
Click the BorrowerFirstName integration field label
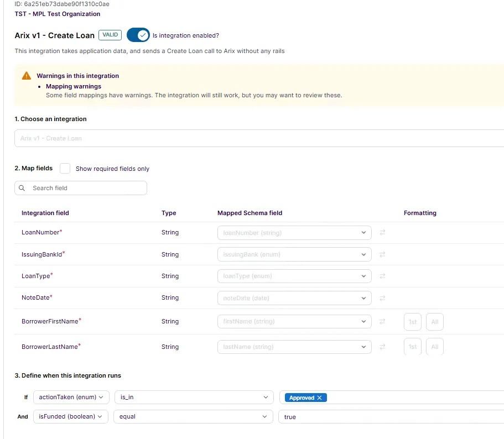pyautogui.click(x=50, y=321)
